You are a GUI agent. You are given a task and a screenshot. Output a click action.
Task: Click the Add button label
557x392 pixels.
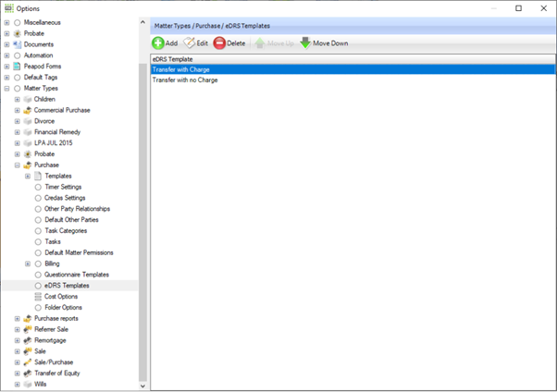pyautogui.click(x=171, y=43)
